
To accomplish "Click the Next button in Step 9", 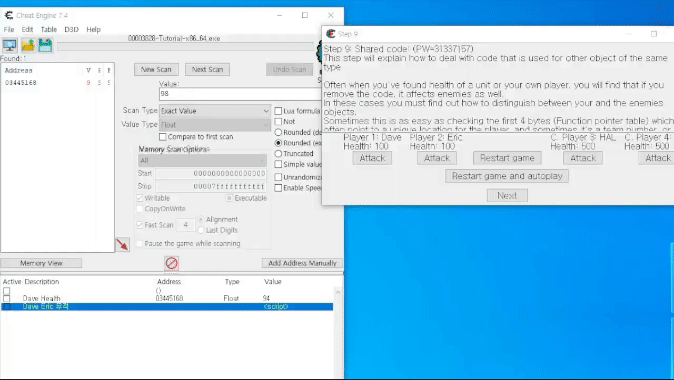I will 507,196.
